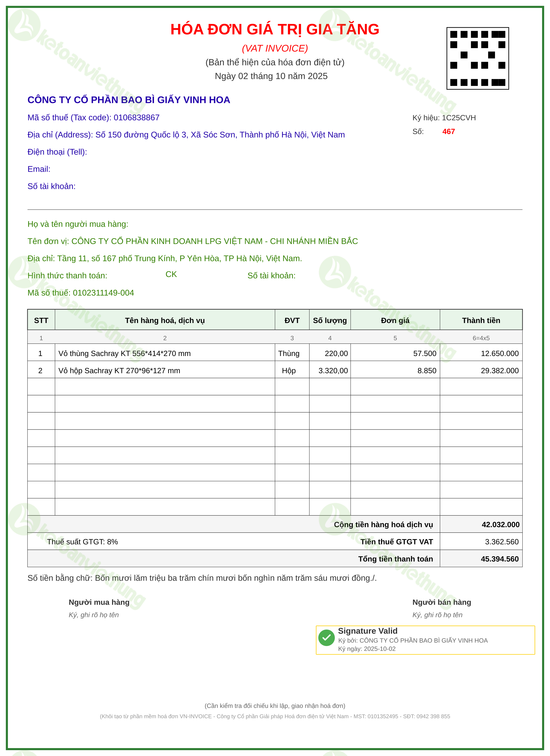Click the Ký hiệu 1C25CVH text
Image resolution: width=550 pixels, height=756 pixels.
pyautogui.click(x=444, y=118)
